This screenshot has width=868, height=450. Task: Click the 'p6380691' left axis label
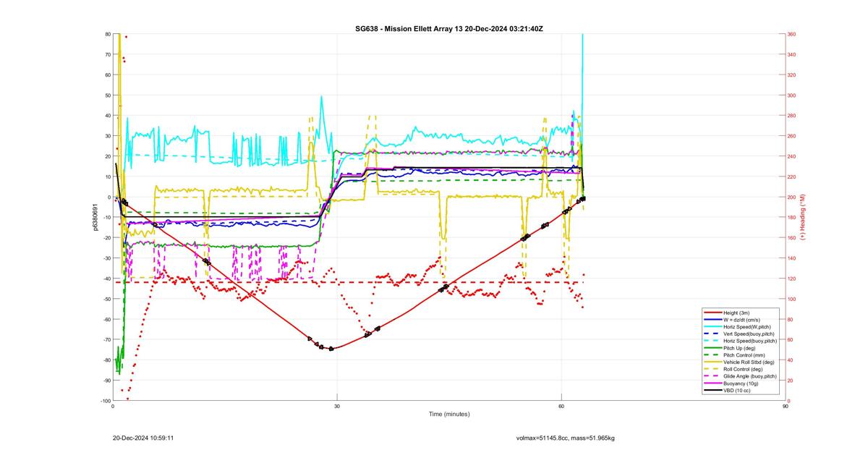point(95,217)
